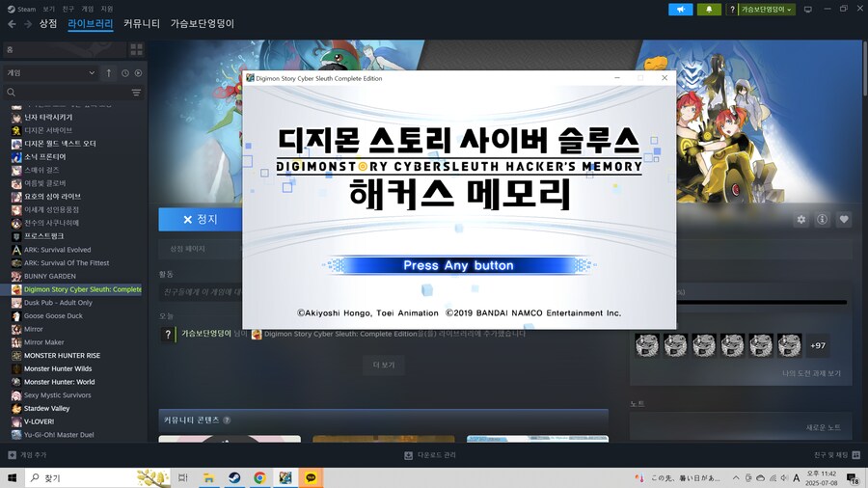The width and height of the screenshot is (868, 488).
Task: Open the Big Picture mode monitor icon
Action: pyautogui.click(x=807, y=10)
